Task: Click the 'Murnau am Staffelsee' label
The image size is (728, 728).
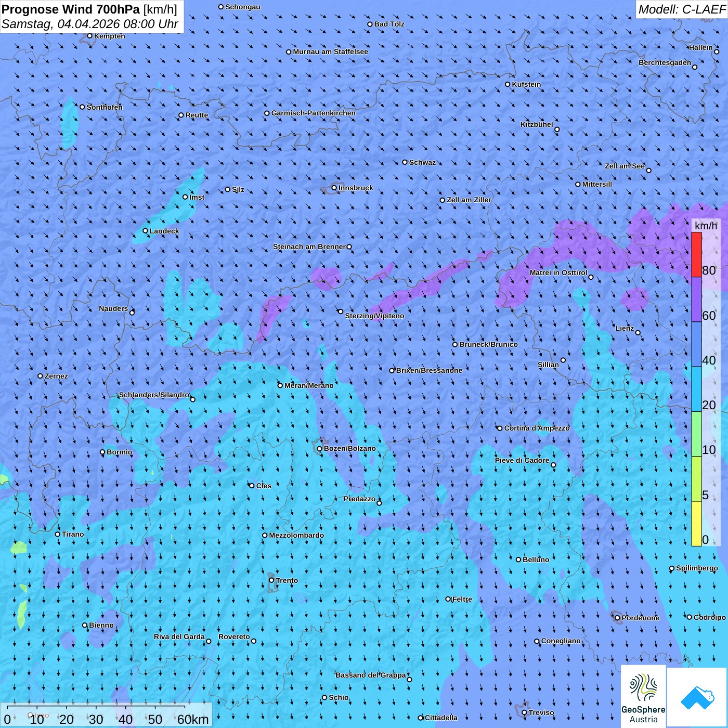Action: (x=331, y=51)
